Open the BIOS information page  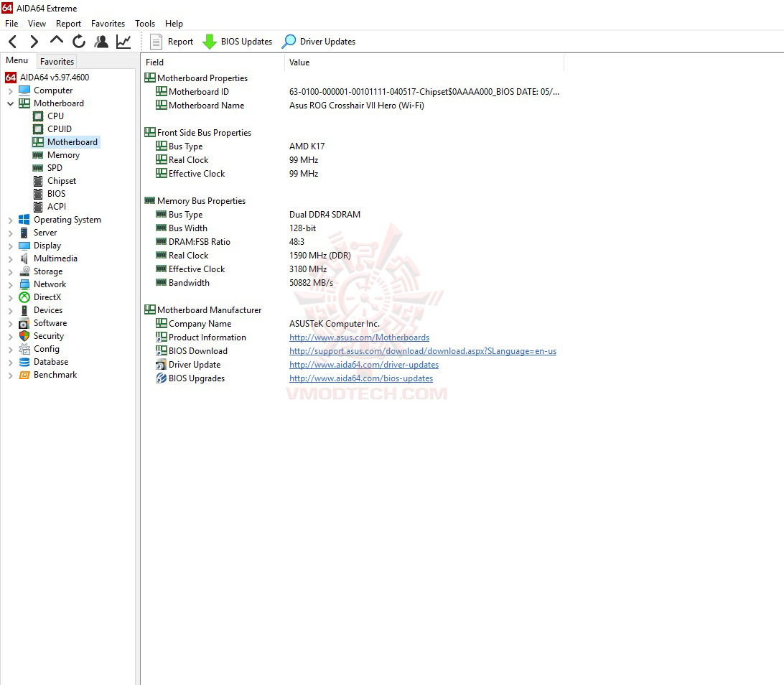tap(56, 193)
